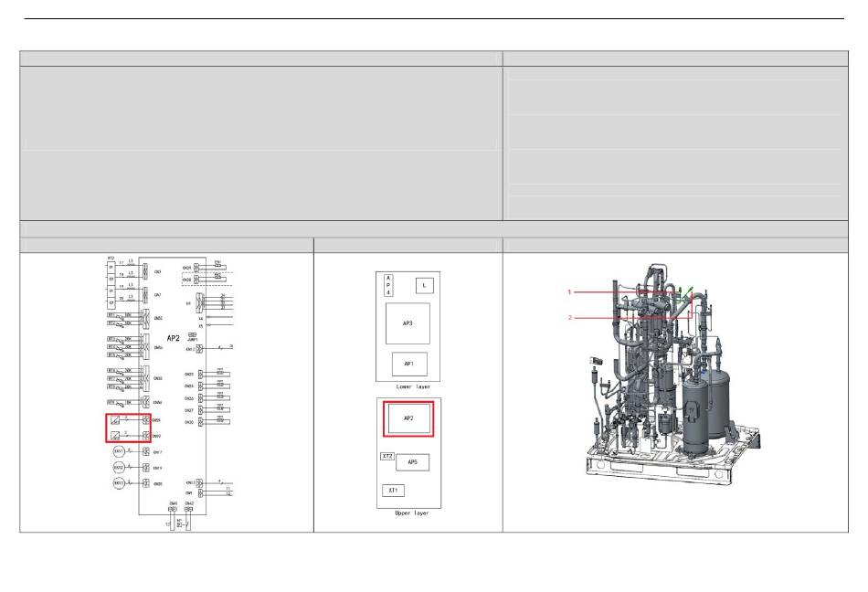Image resolution: width=868 pixels, height=592 pixels.
Task: Click the upper pressure sensor symbol
Action: [114, 420]
